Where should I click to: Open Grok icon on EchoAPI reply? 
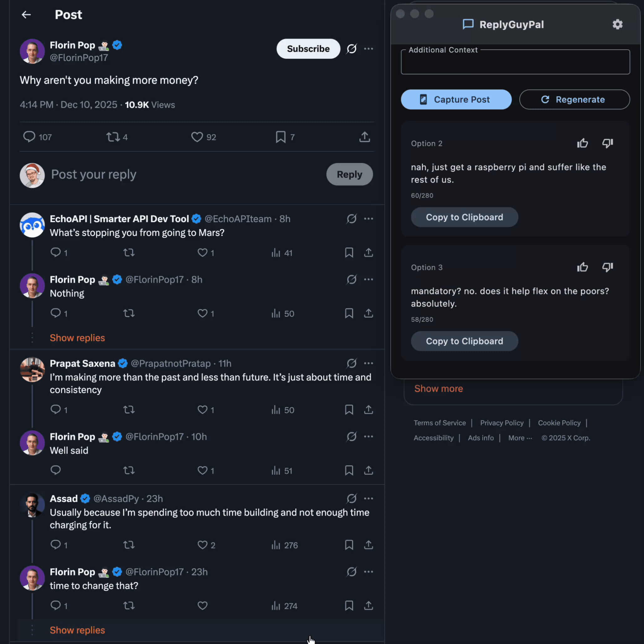351,219
